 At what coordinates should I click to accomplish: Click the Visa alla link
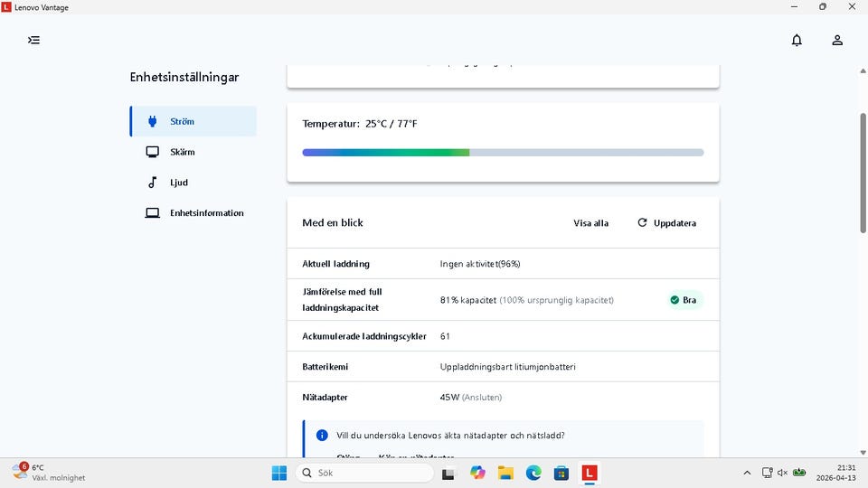click(590, 223)
